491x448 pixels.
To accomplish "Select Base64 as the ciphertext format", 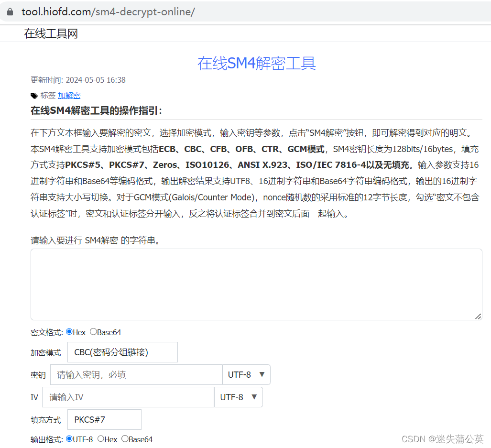I will click(94, 331).
